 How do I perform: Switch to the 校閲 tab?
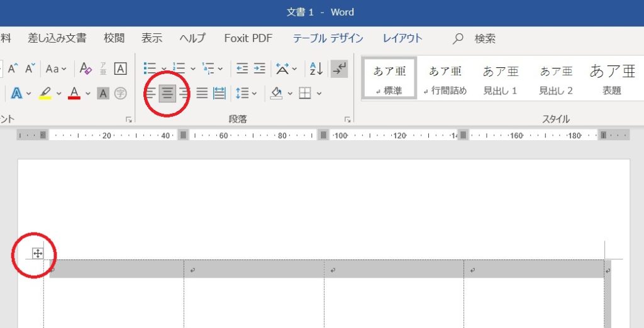(x=114, y=38)
